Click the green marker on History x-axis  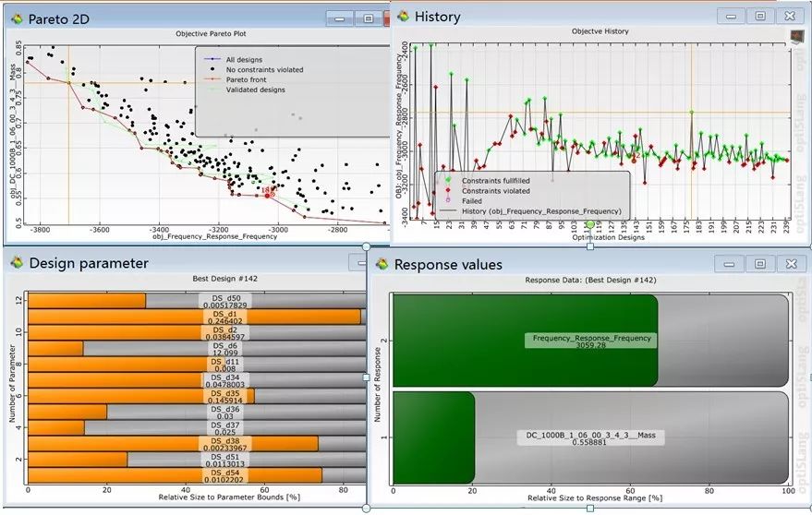(590, 224)
